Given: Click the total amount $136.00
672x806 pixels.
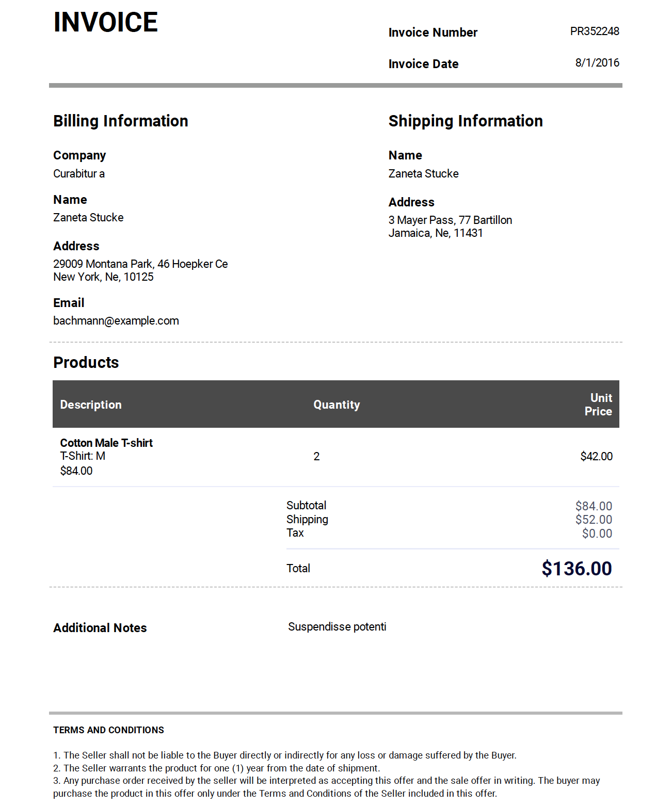Looking at the screenshot, I should tap(577, 569).
